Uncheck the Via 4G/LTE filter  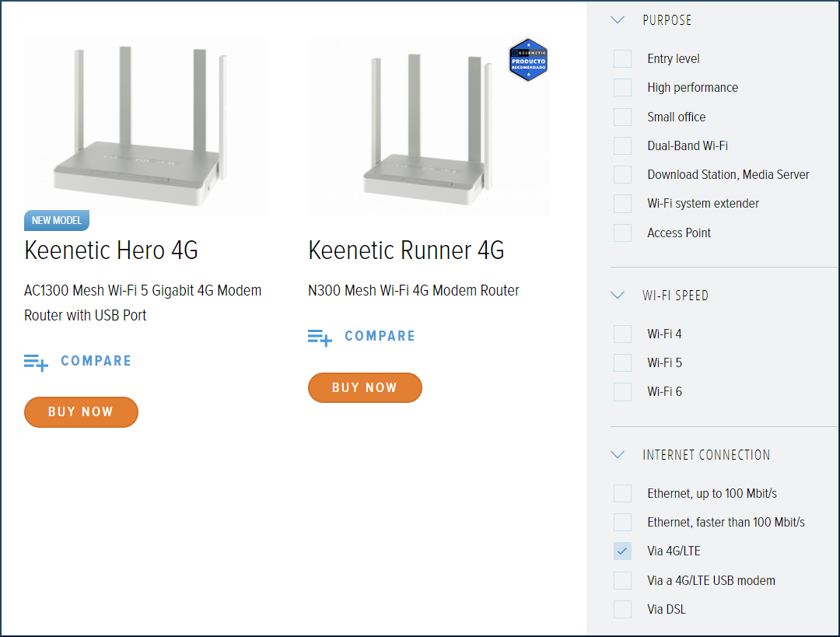[x=622, y=551]
